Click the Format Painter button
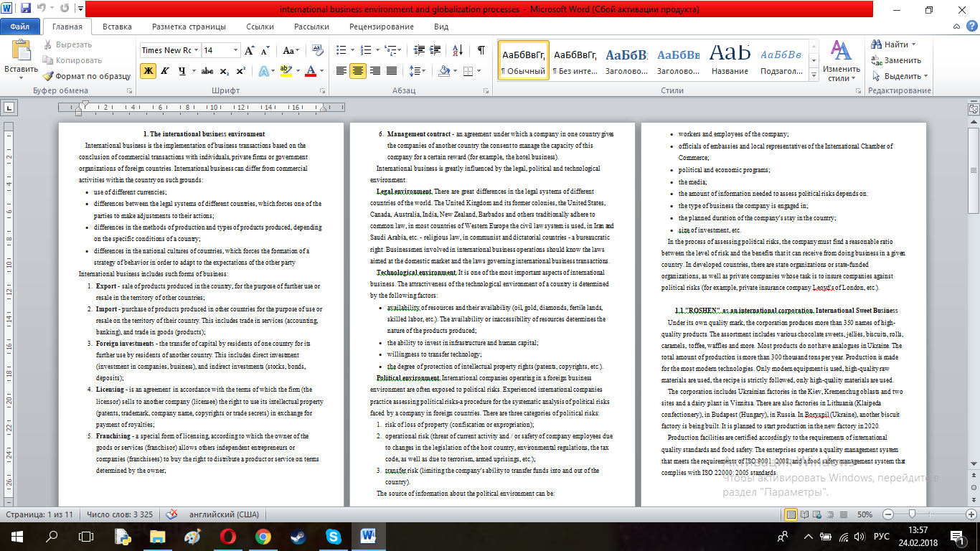Screen dimensions: 980x551 point(87,76)
